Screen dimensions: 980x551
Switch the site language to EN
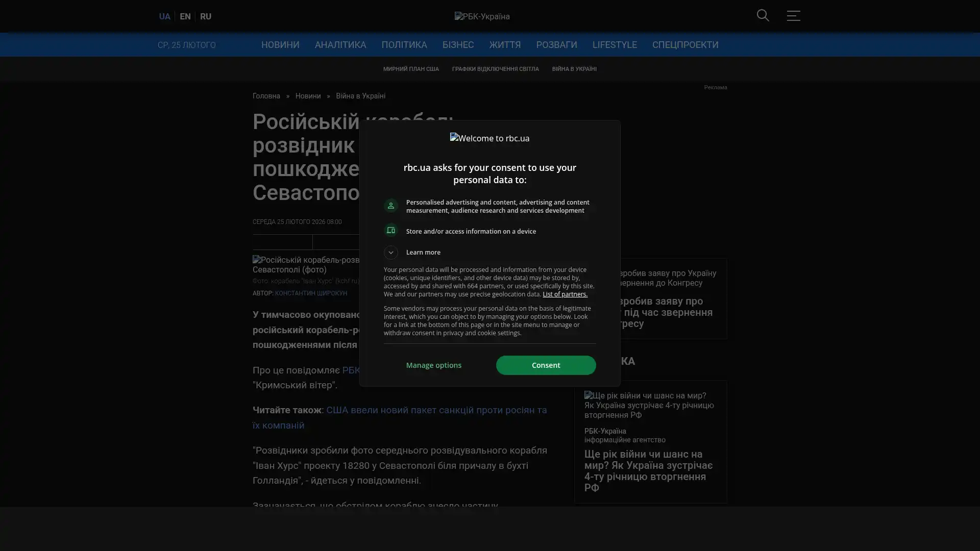pyautogui.click(x=185, y=16)
